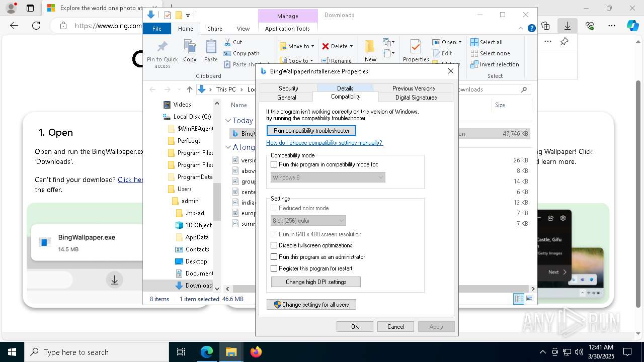Expand the Open dropdown in ribbon
Screen dimensions: 644x362
pyautogui.click(x=459, y=42)
